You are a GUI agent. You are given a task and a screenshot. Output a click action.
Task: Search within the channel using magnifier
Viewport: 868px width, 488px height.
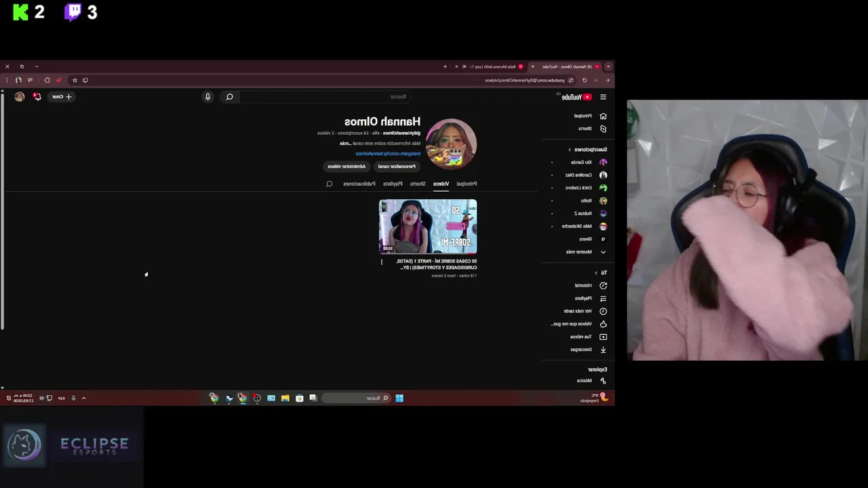click(x=329, y=184)
